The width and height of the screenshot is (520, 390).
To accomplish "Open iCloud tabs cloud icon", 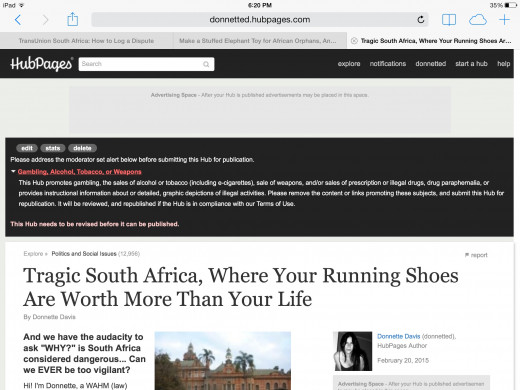I will click(x=478, y=20).
